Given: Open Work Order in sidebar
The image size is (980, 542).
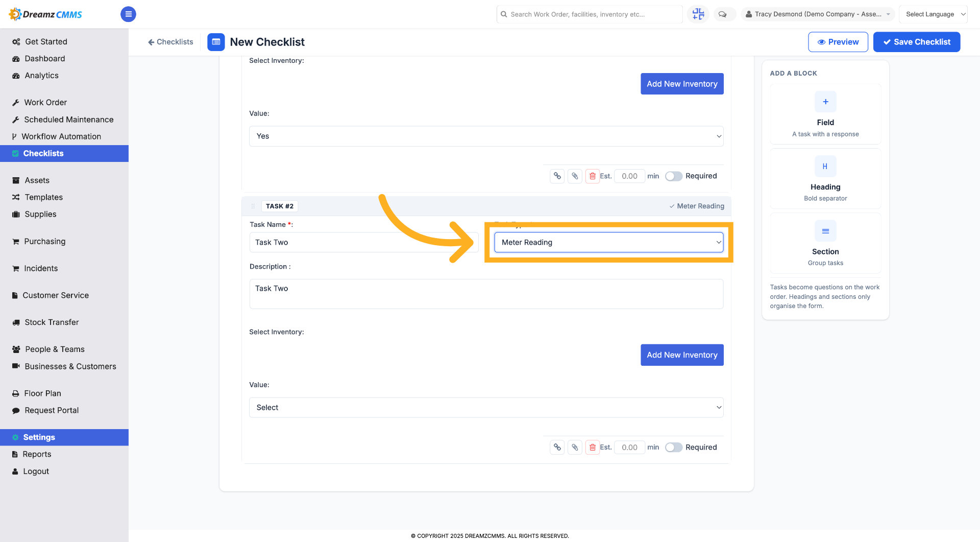Looking at the screenshot, I should tap(64, 103).
